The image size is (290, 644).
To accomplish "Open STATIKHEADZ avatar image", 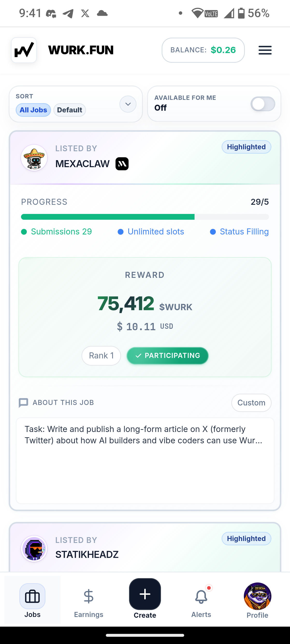I will point(34,549).
